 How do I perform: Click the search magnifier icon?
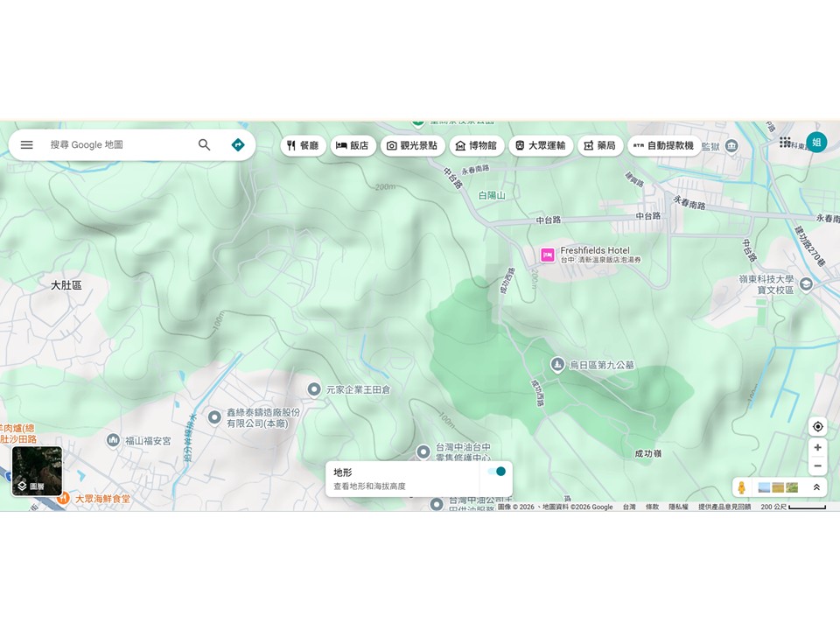204,145
